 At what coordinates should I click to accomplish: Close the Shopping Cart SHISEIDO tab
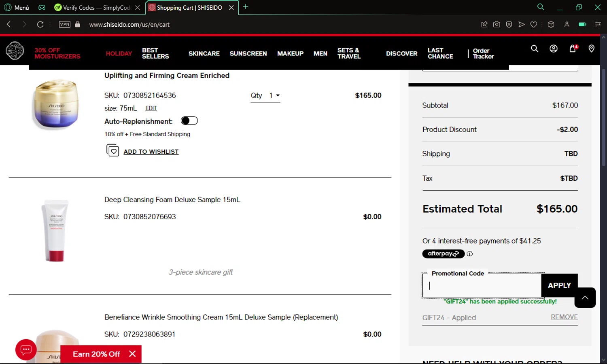point(231,7)
